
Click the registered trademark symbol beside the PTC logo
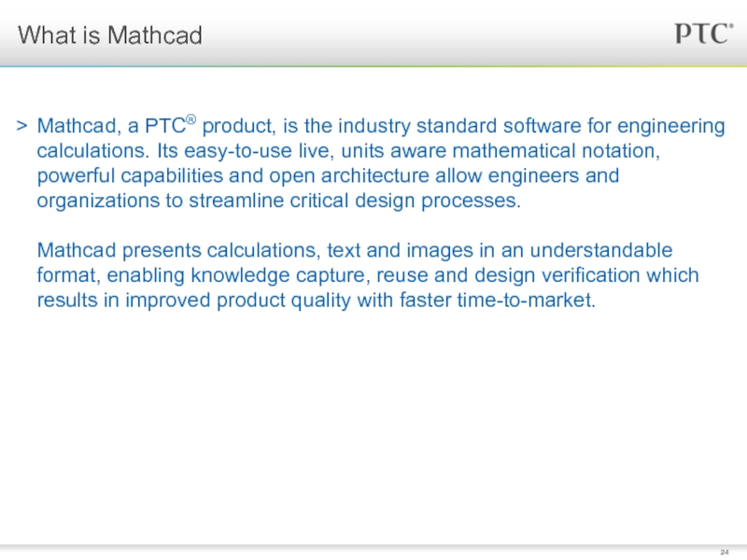click(x=731, y=26)
